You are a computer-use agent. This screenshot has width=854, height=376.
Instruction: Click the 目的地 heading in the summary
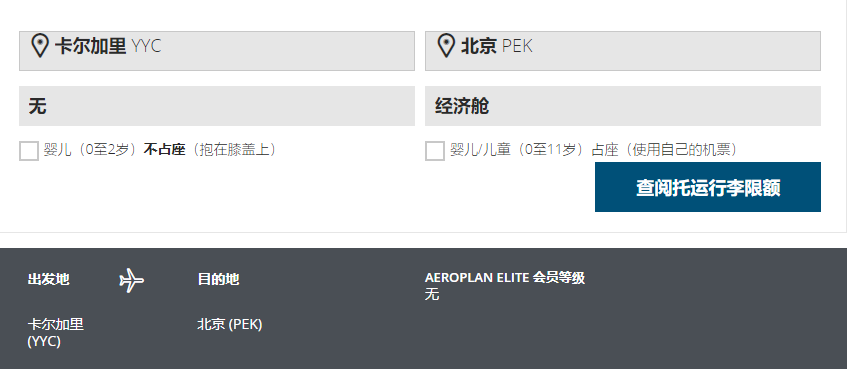pyautogui.click(x=218, y=279)
